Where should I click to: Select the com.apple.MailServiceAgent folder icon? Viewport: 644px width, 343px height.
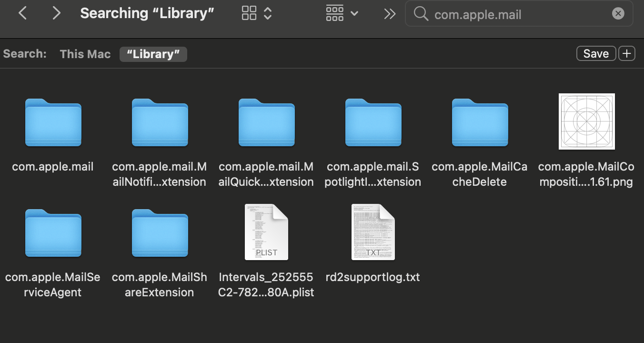coord(53,233)
